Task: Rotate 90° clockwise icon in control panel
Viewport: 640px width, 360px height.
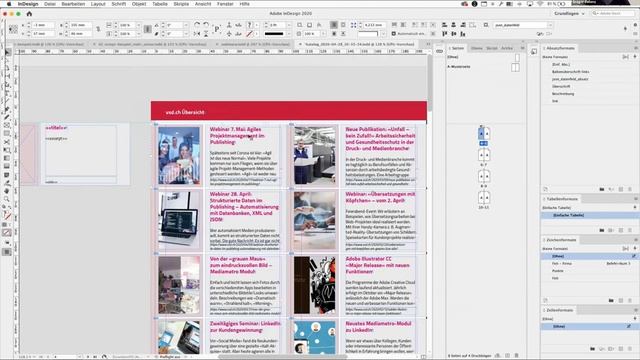Action: pyautogui.click(x=197, y=25)
